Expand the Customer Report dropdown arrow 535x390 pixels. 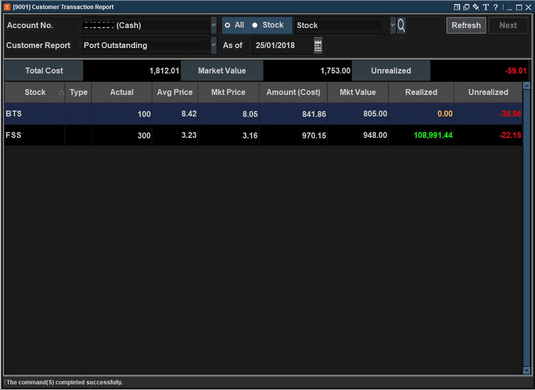[214, 45]
